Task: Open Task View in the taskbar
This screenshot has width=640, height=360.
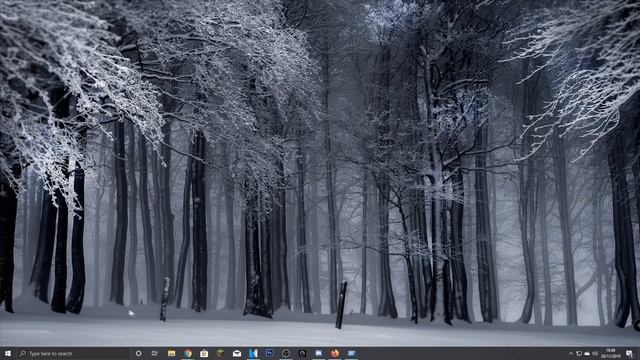Action: 155,353
